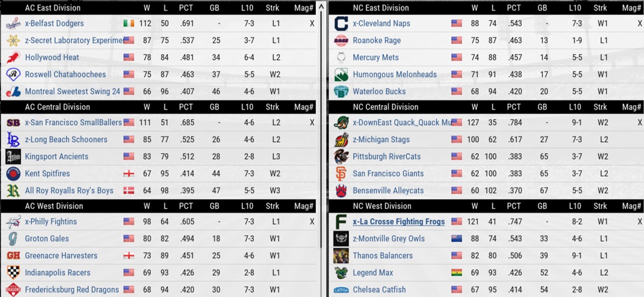Click the Ireland flag beside Belfast Dodgers

128,23
